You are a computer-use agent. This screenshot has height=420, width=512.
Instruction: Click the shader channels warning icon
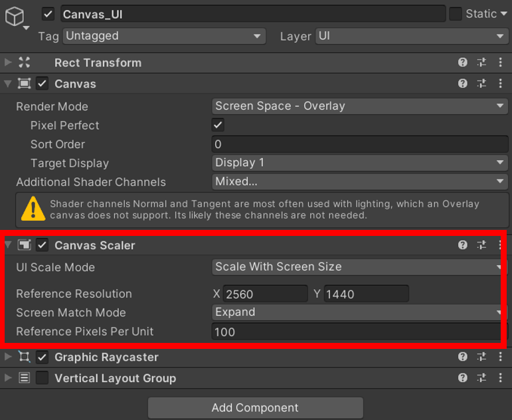33,209
